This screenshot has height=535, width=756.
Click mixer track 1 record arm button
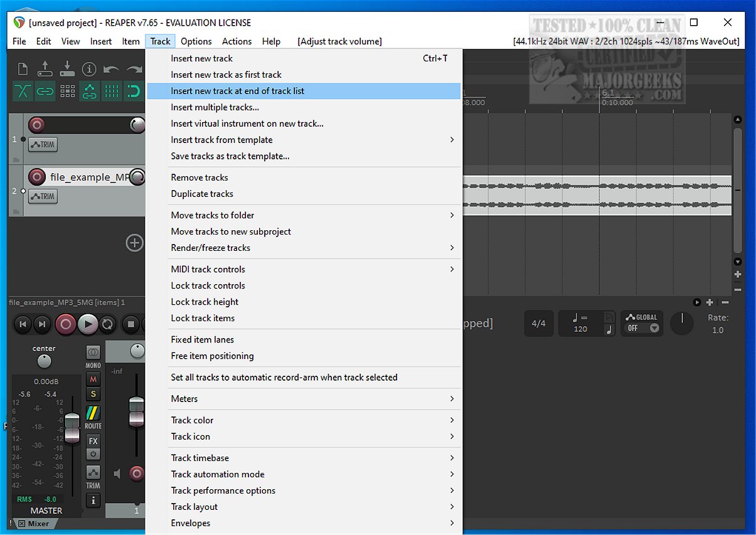pyautogui.click(x=137, y=474)
